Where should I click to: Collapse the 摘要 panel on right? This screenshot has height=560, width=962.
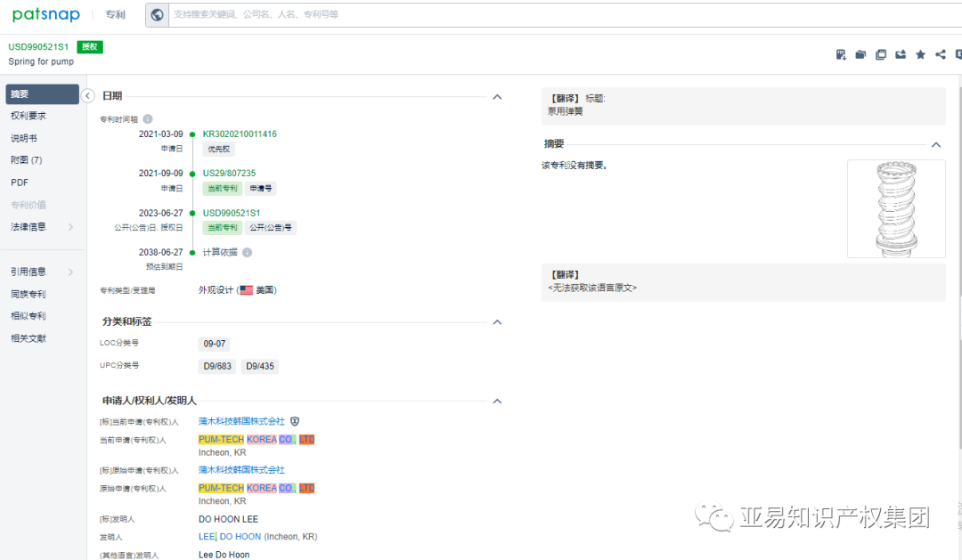click(x=936, y=145)
